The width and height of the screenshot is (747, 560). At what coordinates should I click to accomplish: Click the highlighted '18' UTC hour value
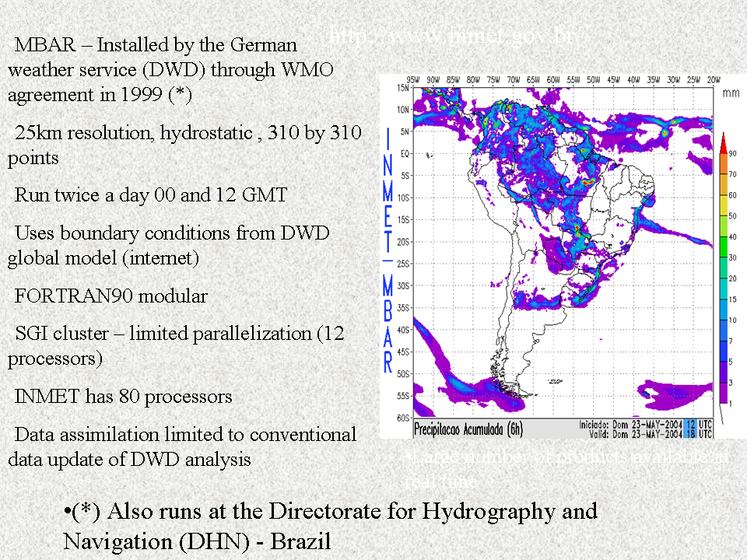[690, 434]
